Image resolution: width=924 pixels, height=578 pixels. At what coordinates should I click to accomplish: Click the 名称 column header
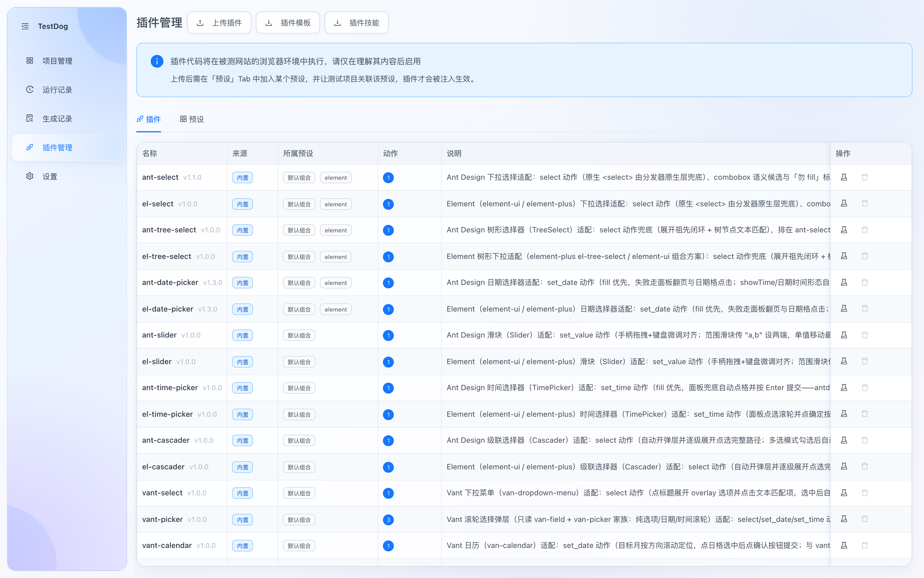[x=150, y=154]
